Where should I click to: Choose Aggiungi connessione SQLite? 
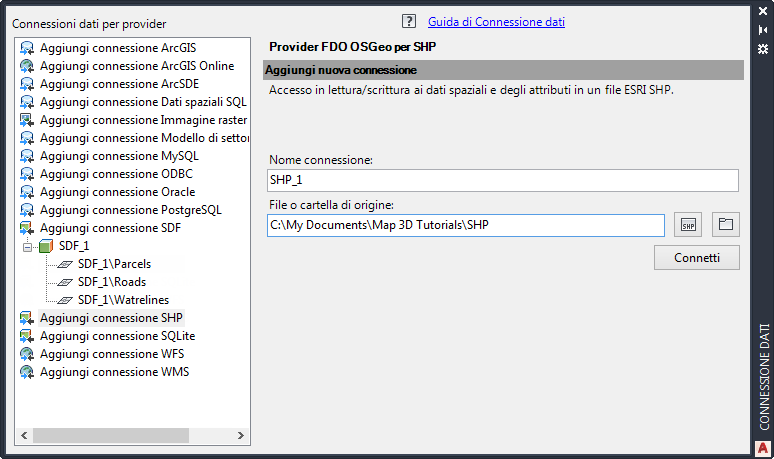117,336
